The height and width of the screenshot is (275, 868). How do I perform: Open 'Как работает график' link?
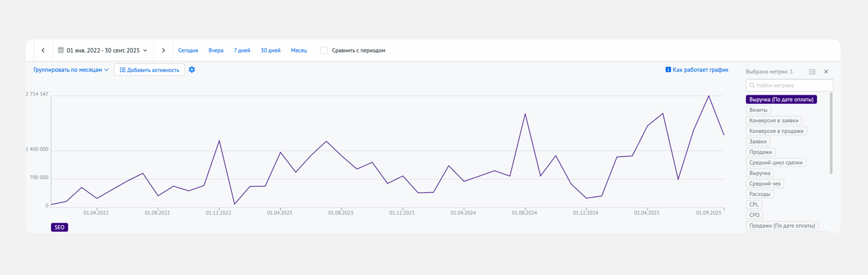click(700, 70)
